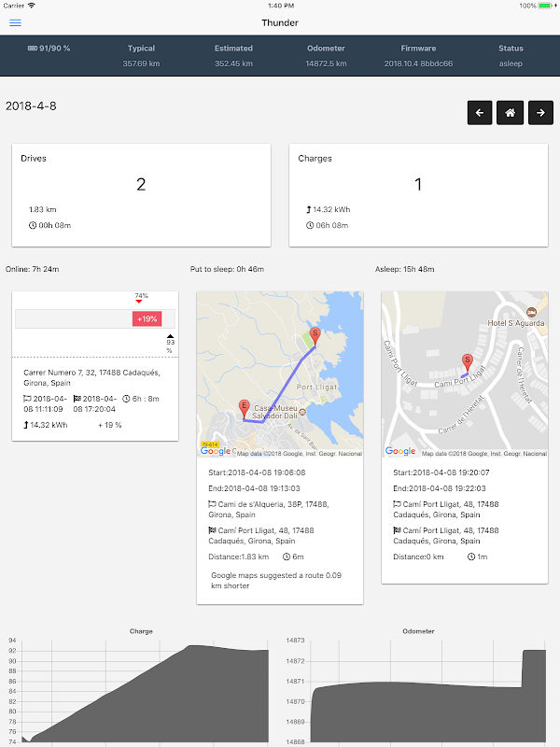Select Distance:1.83 km text

coord(239,557)
